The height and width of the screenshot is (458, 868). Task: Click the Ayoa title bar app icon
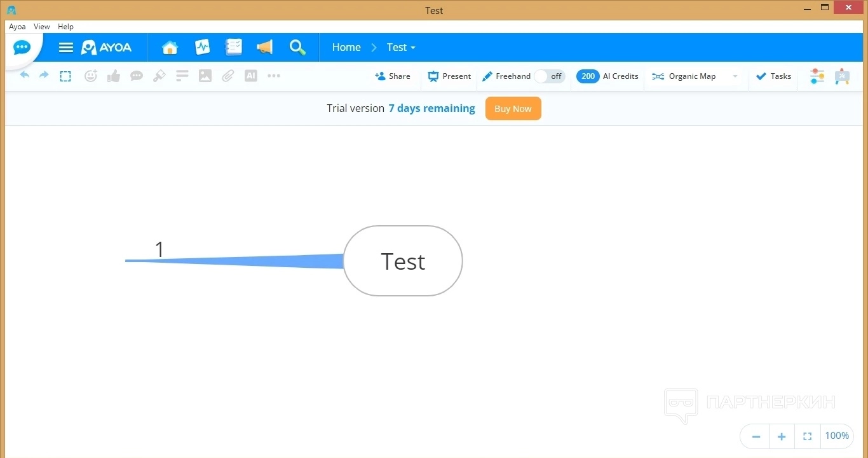click(11, 10)
